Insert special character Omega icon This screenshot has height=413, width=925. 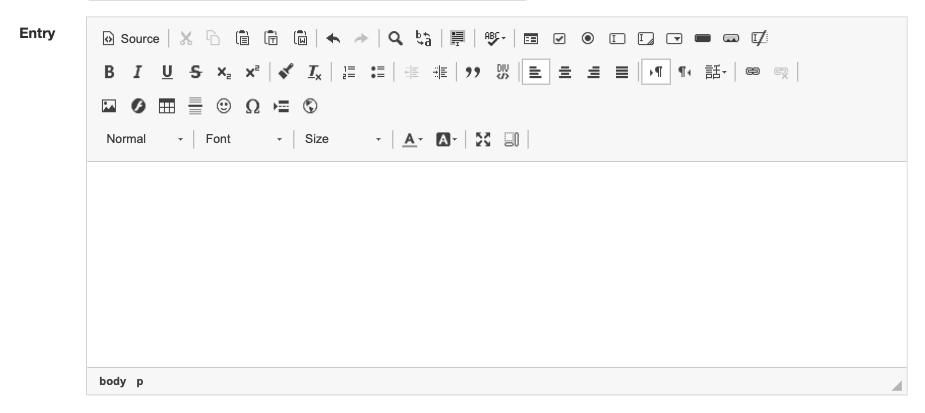coord(252,106)
